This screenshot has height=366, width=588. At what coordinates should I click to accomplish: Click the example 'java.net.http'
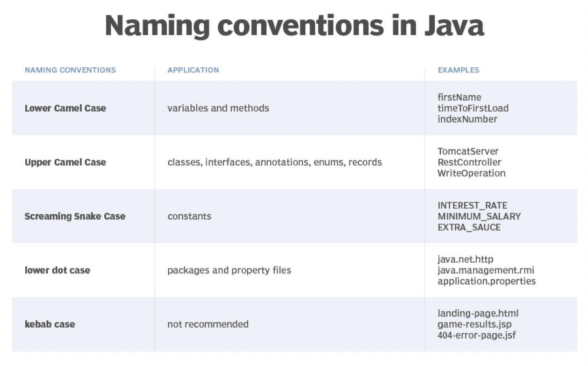(466, 259)
